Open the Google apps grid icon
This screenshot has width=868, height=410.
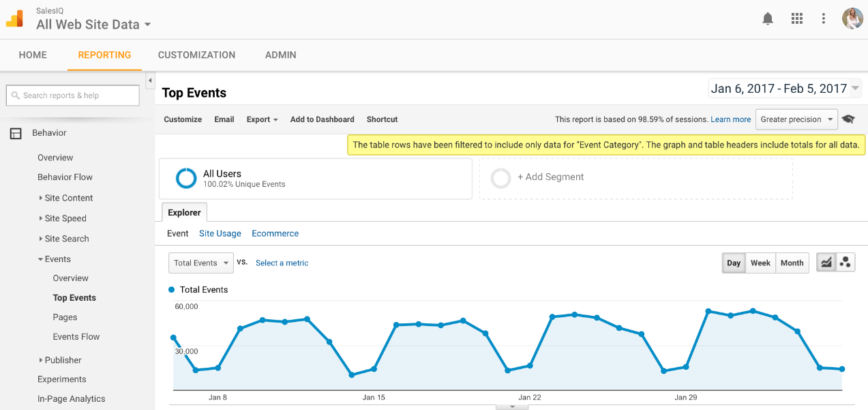coord(796,18)
